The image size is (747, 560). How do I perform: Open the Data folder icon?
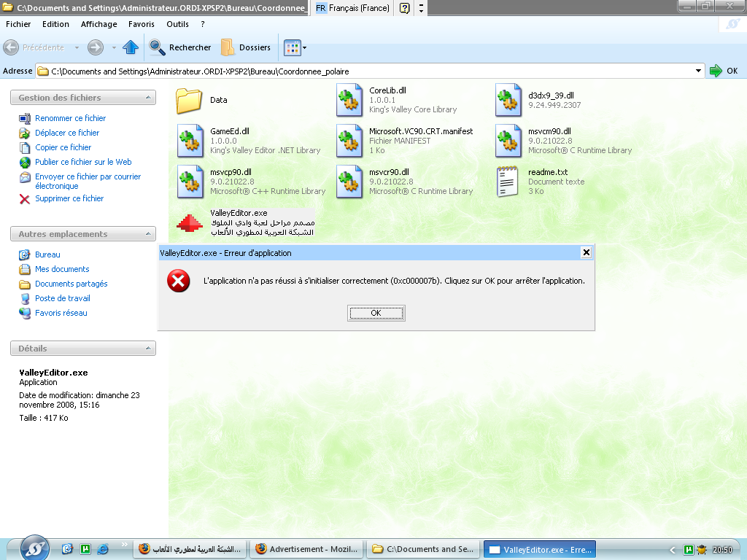[189, 100]
